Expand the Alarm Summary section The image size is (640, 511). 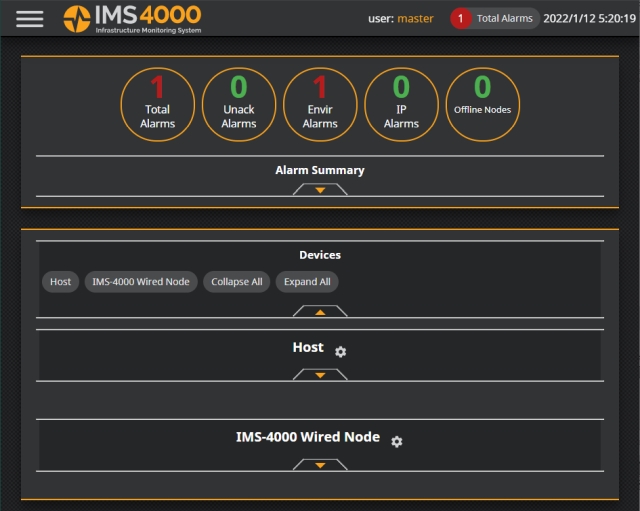(320, 190)
